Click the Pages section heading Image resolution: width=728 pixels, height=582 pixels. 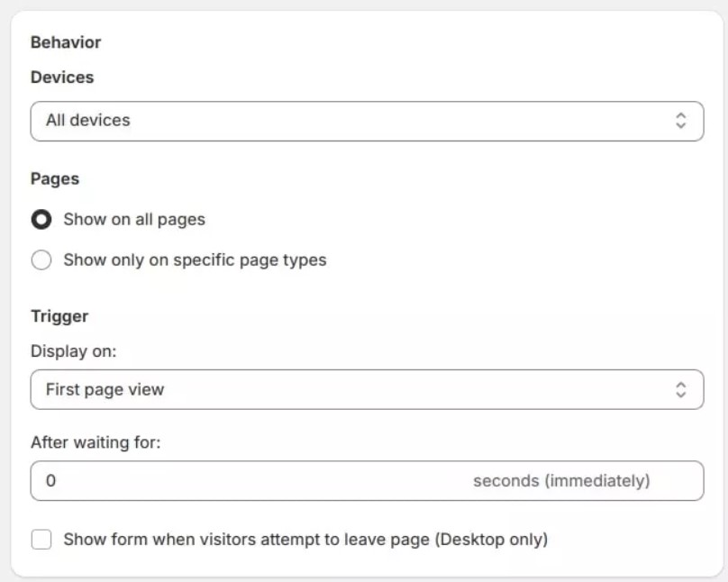(x=54, y=178)
